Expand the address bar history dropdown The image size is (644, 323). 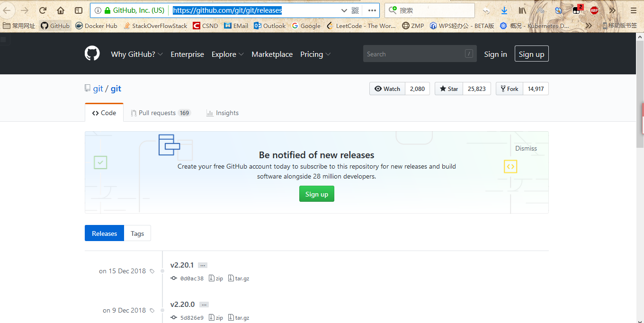pyautogui.click(x=344, y=10)
